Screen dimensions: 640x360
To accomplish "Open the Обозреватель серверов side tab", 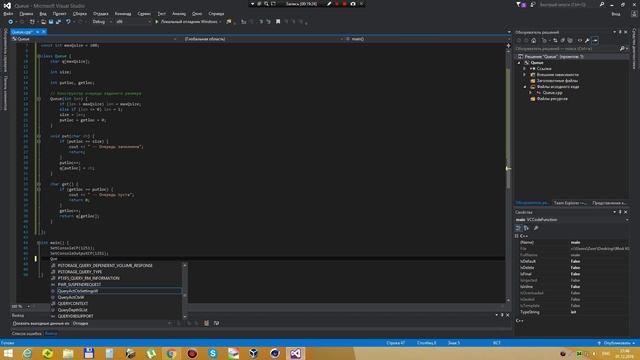I will tap(5, 51).
